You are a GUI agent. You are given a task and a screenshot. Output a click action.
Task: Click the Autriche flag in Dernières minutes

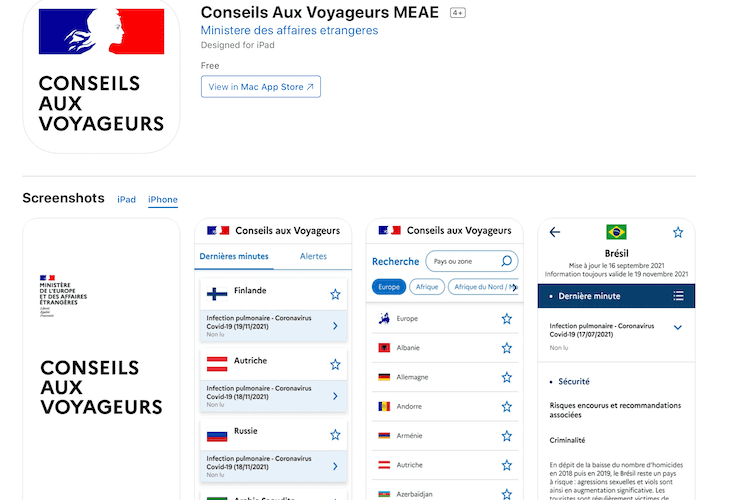[x=217, y=364]
